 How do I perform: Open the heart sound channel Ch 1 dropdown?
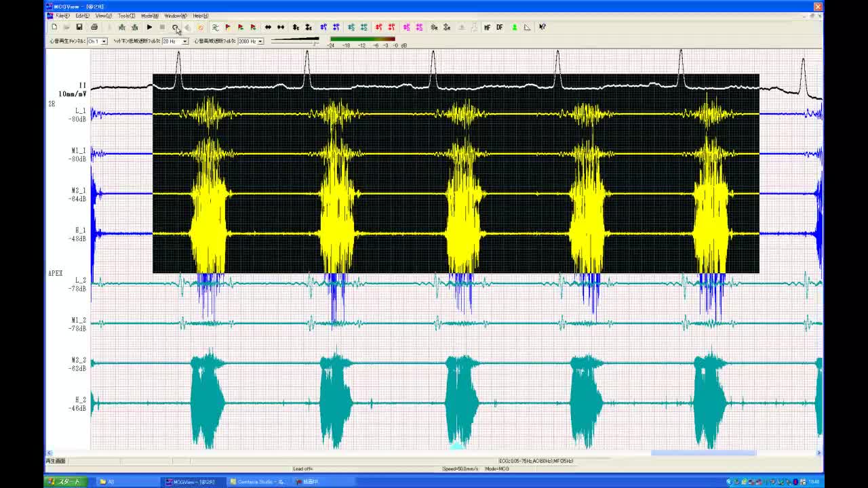(104, 41)
